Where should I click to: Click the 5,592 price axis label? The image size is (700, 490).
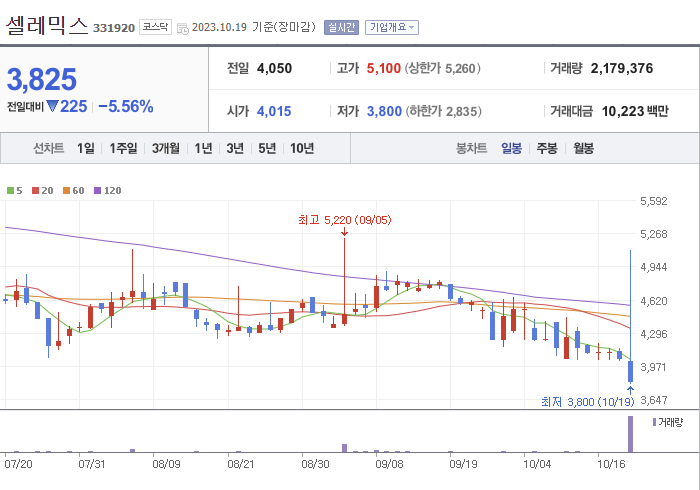point(654,201)
